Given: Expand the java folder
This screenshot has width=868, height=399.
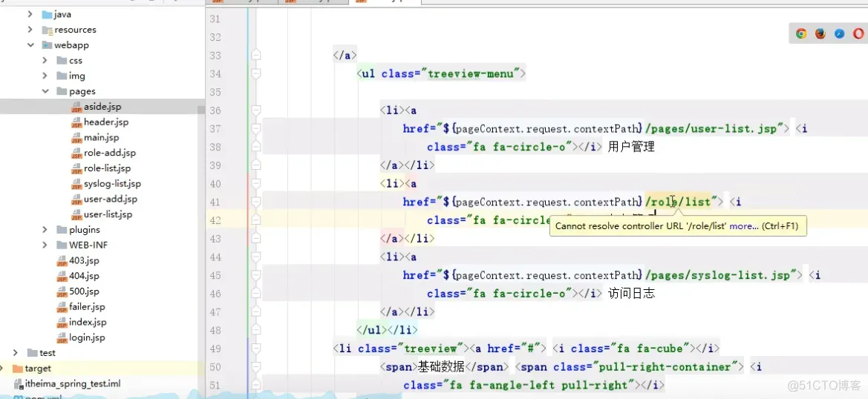Looking at the screenshot, I should (x=30, y=14).
